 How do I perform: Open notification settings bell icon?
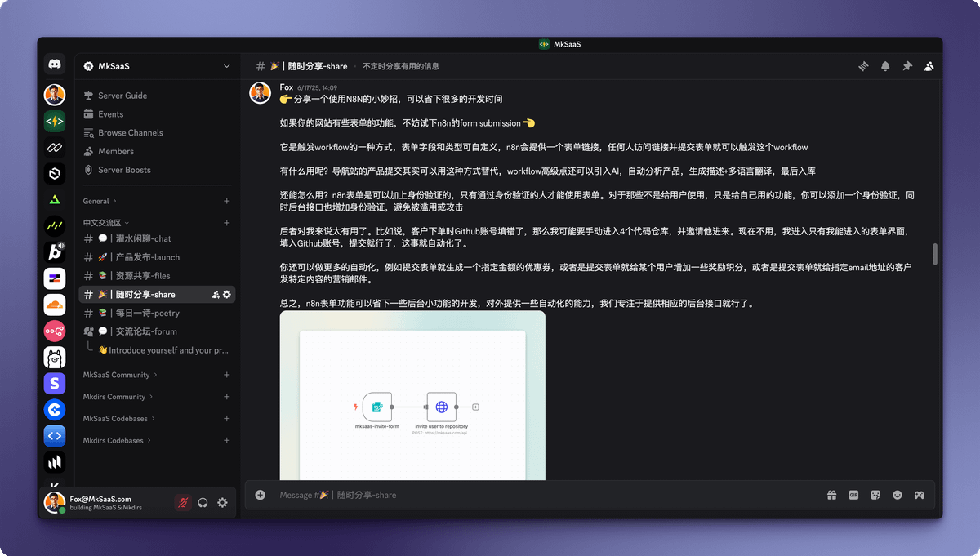pos(885,66)
